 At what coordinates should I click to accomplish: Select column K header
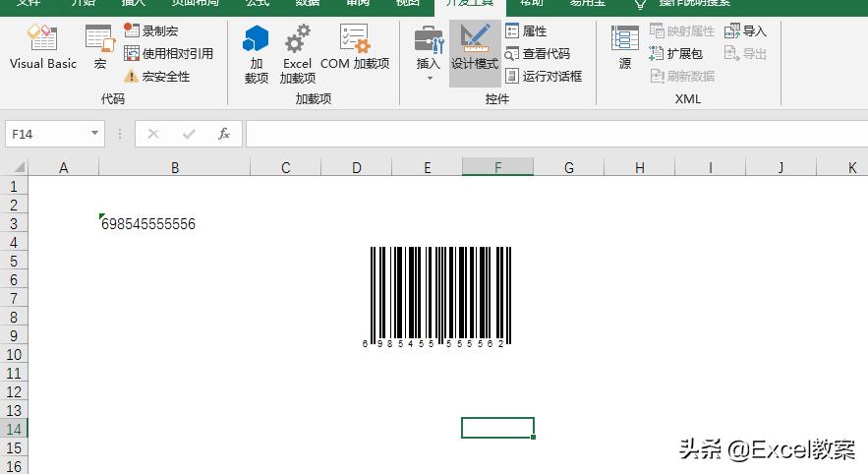pos(842,167)
